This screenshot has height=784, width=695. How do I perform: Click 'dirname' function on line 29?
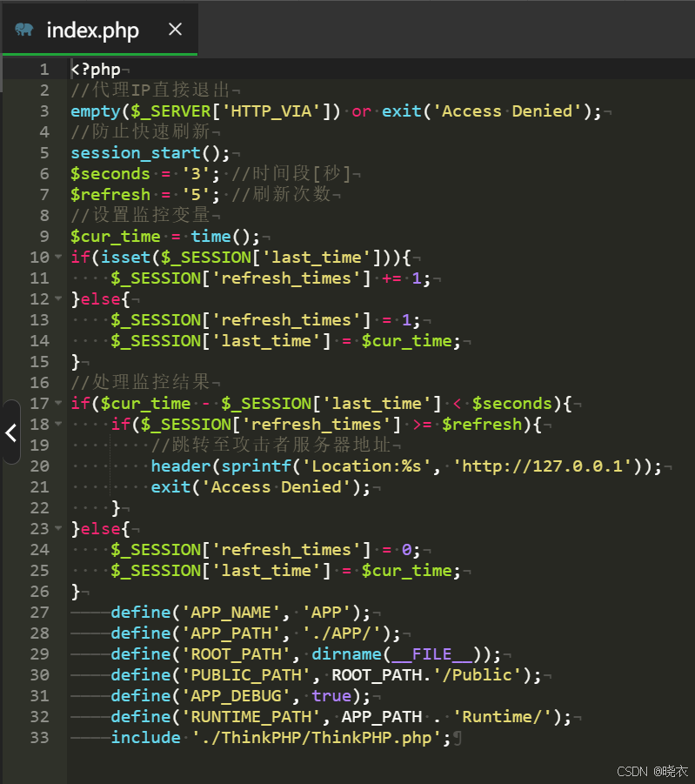point(346,654)
